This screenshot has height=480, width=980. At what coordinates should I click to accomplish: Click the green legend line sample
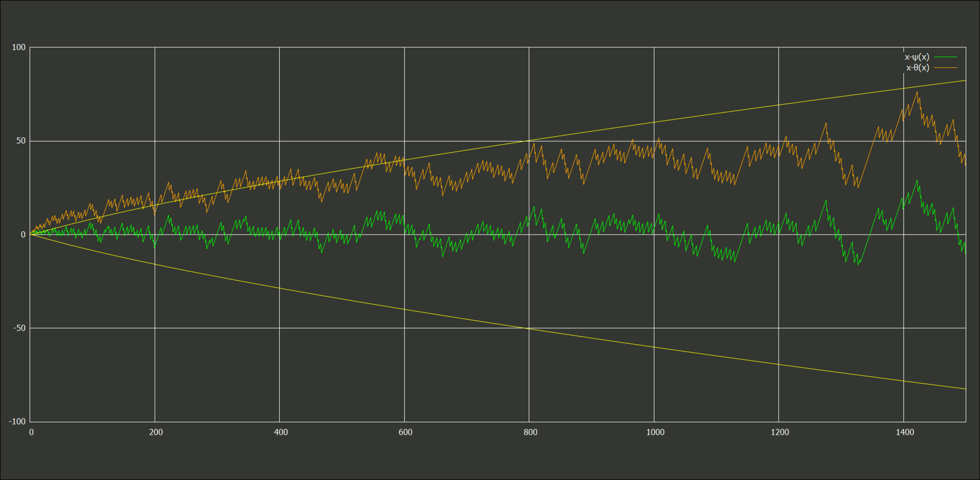(946, 57)
